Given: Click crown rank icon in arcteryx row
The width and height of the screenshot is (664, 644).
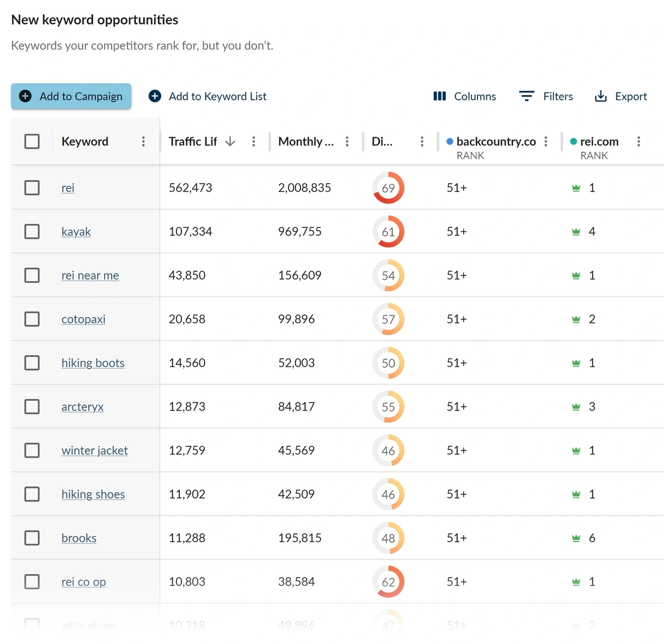Looking at the screenshot, I should pos(576,407).
